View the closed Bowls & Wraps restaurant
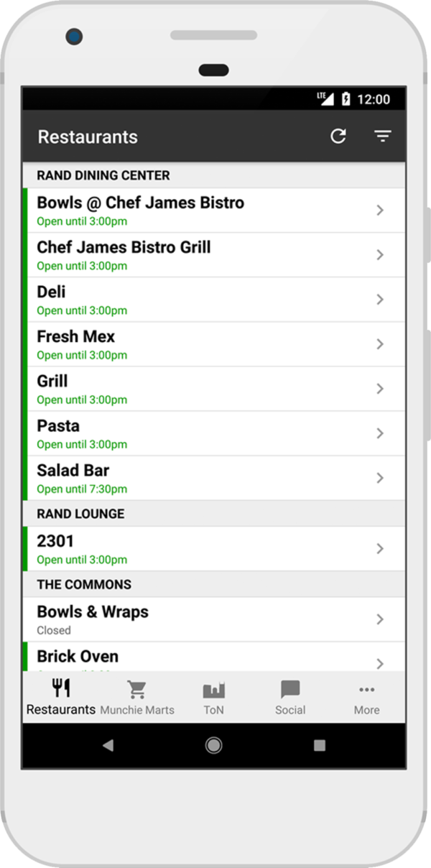 point(215,619)
